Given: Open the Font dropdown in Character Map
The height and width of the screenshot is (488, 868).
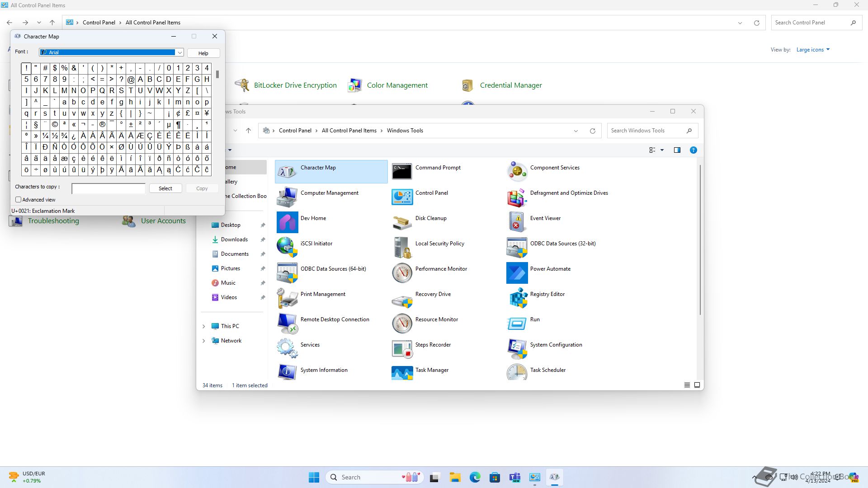Looking at the screenshot, I should [x=179, y=52].
